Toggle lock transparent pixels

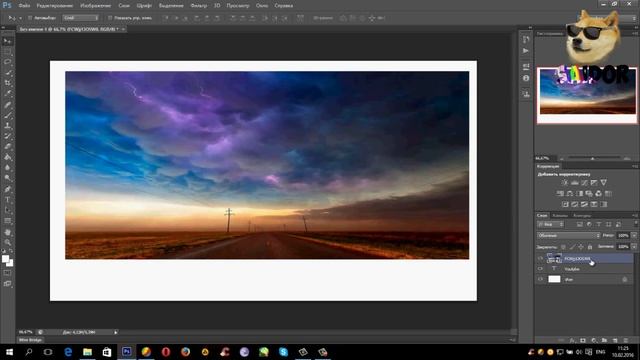tap(563, 247)
